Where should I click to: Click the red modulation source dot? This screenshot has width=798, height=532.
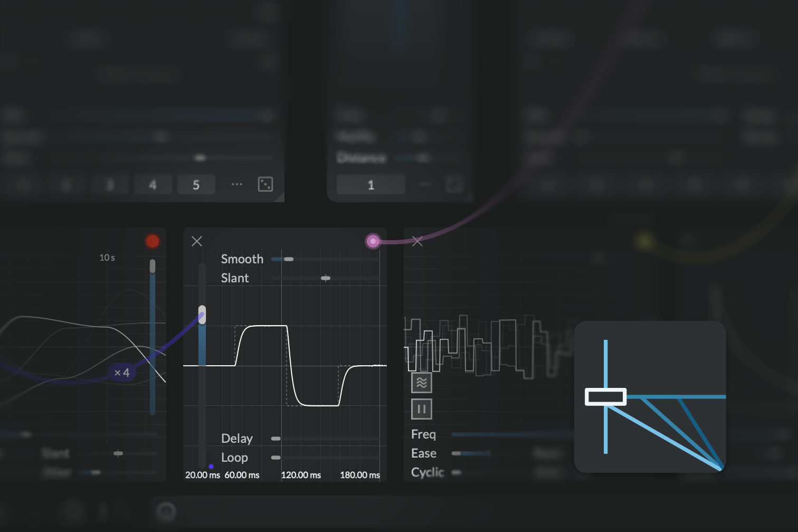pyautogui.click(x=153, y=241)
